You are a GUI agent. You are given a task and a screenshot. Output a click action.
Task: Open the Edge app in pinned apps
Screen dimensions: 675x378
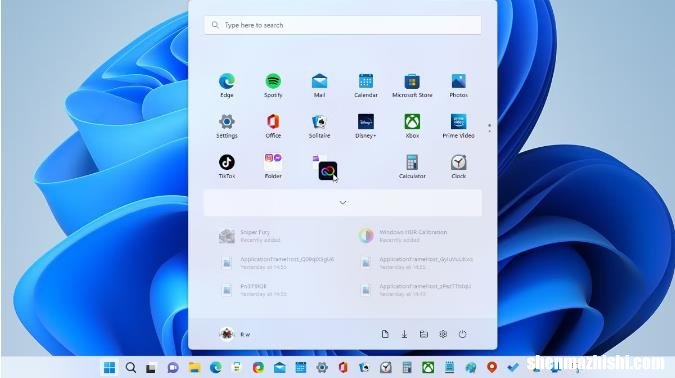point(226,85)
